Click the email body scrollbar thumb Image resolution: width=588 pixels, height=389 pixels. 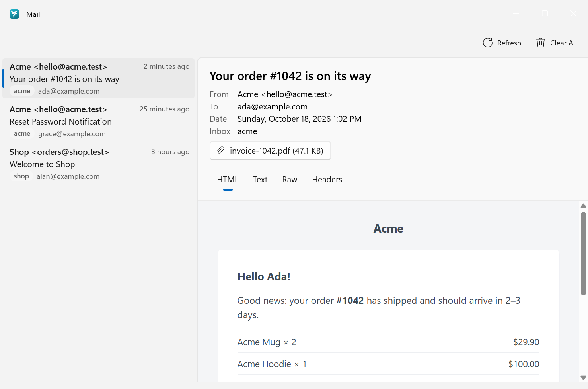pyautogui.click(x=583, y=254)
